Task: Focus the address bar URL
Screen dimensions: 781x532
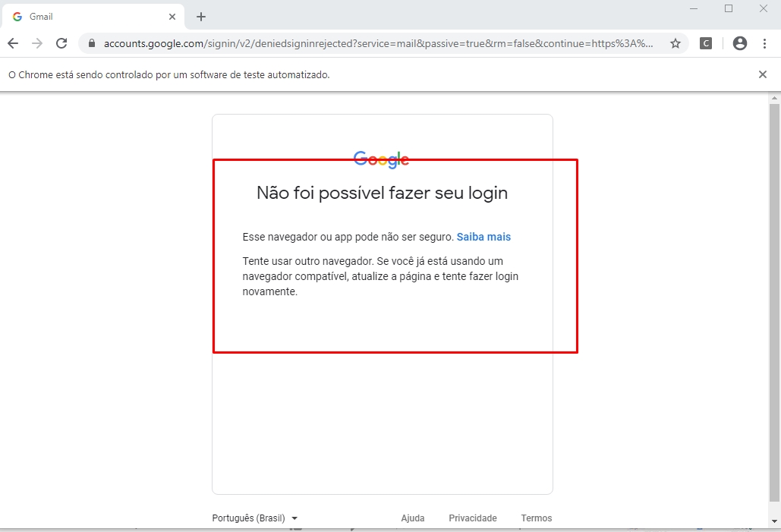Action: pos(379,43)
